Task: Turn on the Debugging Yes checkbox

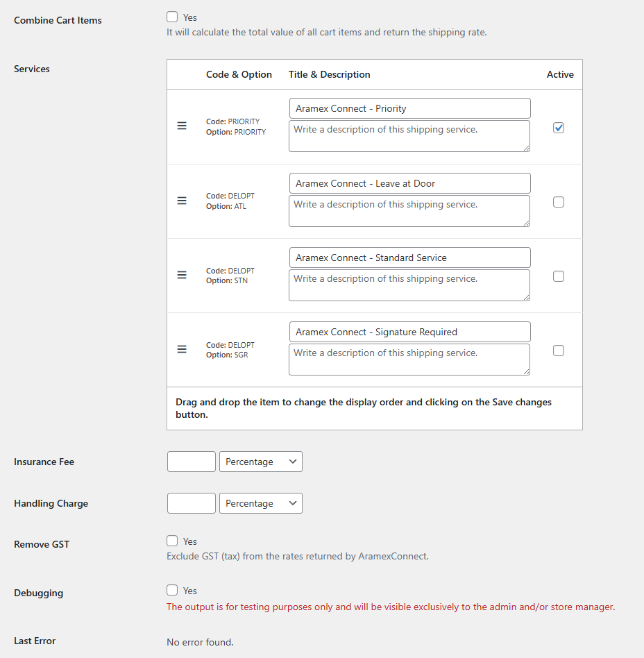Action: pyautogui.click(x=172, y=590)
